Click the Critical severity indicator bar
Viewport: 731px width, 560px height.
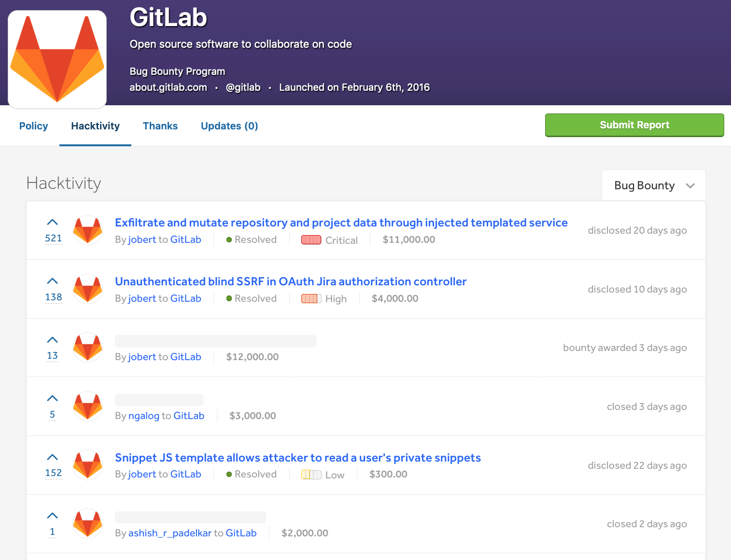[x=311, y=240]
